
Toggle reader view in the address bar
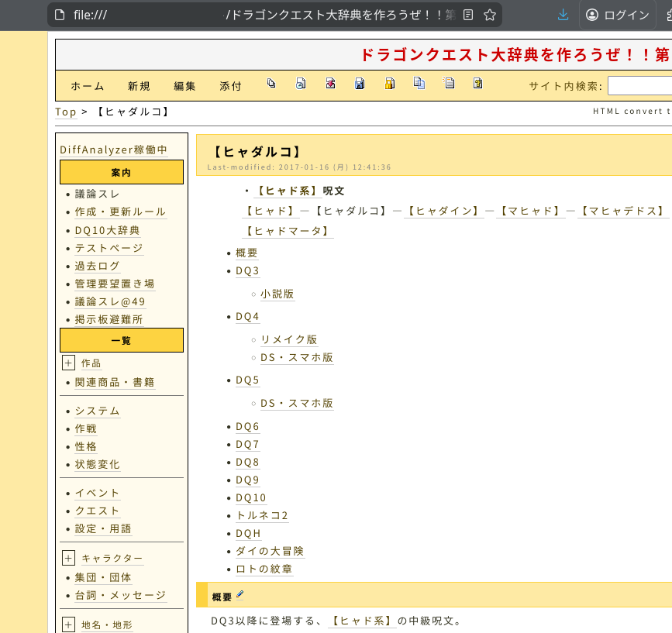point(467,15)
